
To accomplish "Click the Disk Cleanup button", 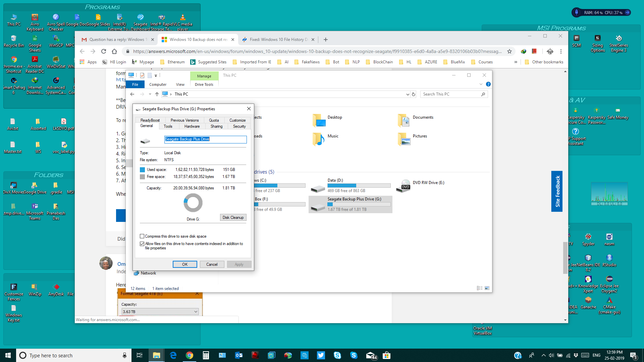I will pos(233,218).
